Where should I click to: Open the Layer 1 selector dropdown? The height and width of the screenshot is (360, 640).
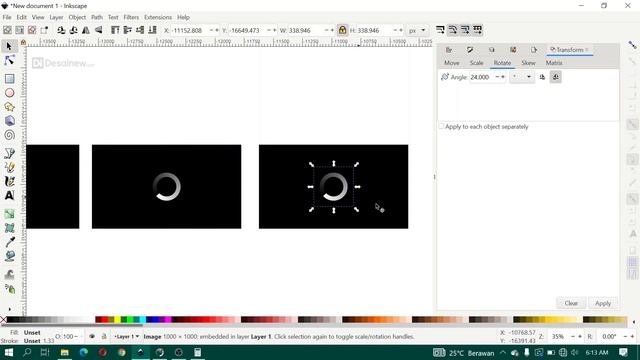coord(127,336)
